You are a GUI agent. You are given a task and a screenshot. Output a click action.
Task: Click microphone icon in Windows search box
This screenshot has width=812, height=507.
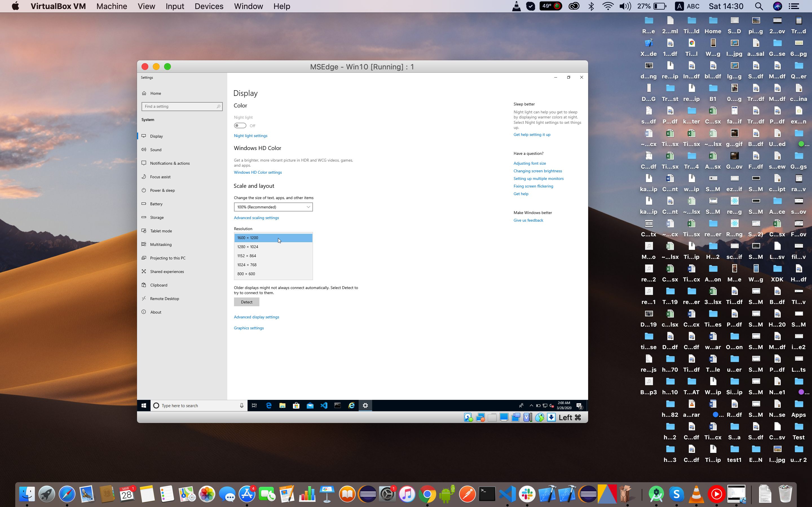click(x=241, y=405)
